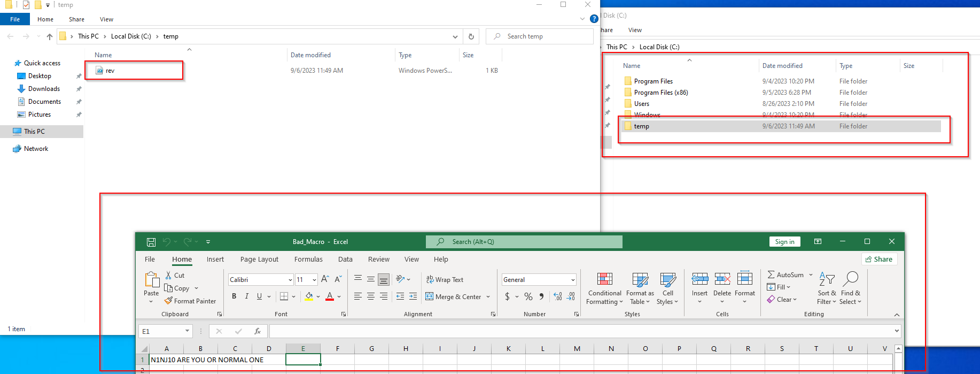
Task: Expand the General number format dropdown
Action: click(572, 280)
